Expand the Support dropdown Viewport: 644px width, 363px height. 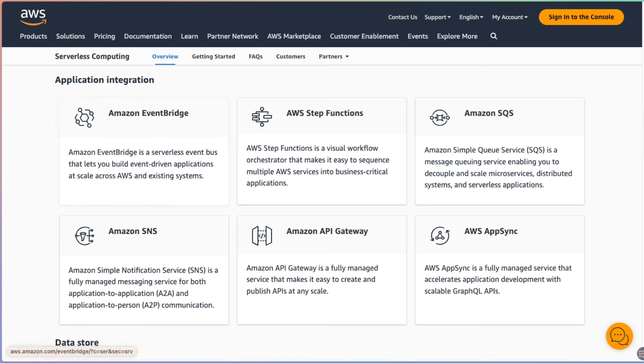click(437, 17)
